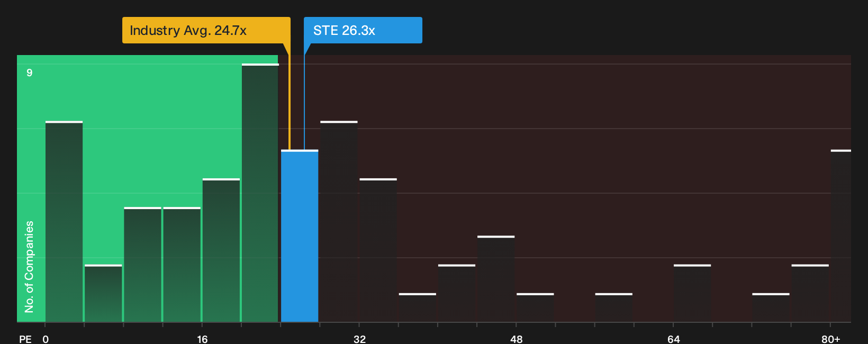This screenshot has height=344, width=868.
Task: Click the x-axis label 16
Action: coord(202,339)
